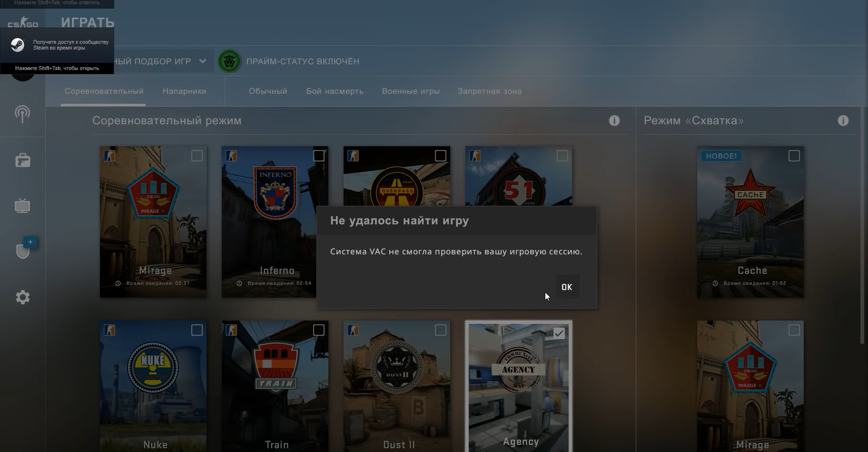Tick the Dust II map checkbox
This screenshot has height=452, width=868.
441,330
